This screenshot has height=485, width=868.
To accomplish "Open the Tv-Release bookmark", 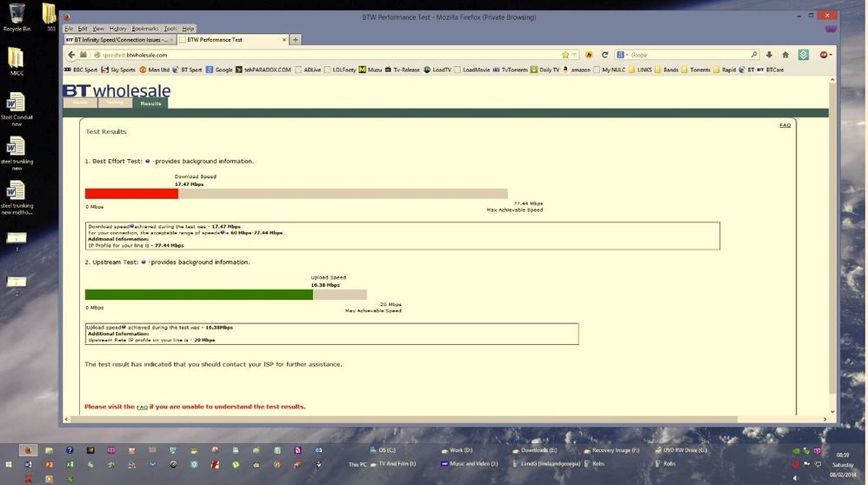I will (x=403, y=70).
